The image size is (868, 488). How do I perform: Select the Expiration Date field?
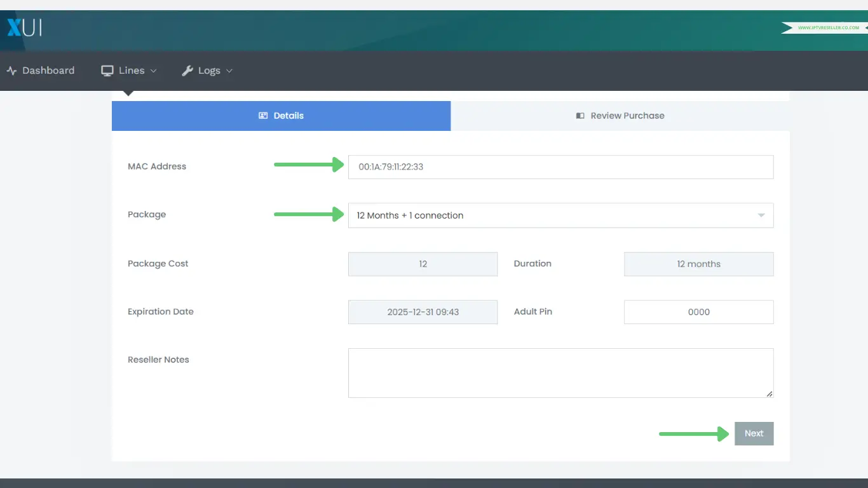(x=423, y=312)
